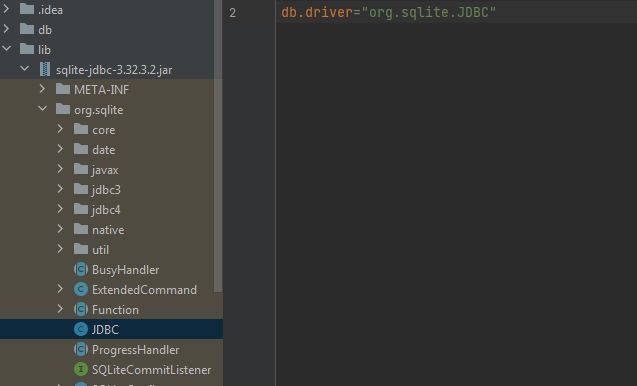Click the jdbc3 folder icon
Image resolution: width=637 pixels, height=386 pixels.
tap(81, 189)
